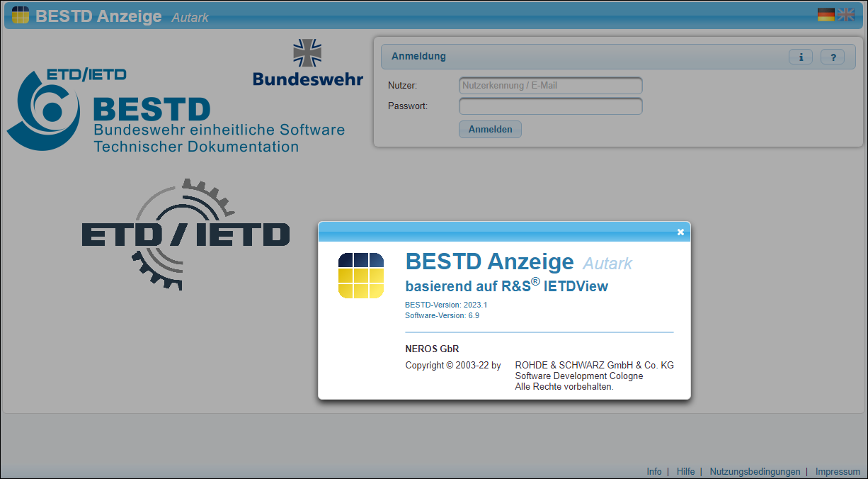
Task: Open the info button in Anmeldung panel
Action: (x=801, y=57)
